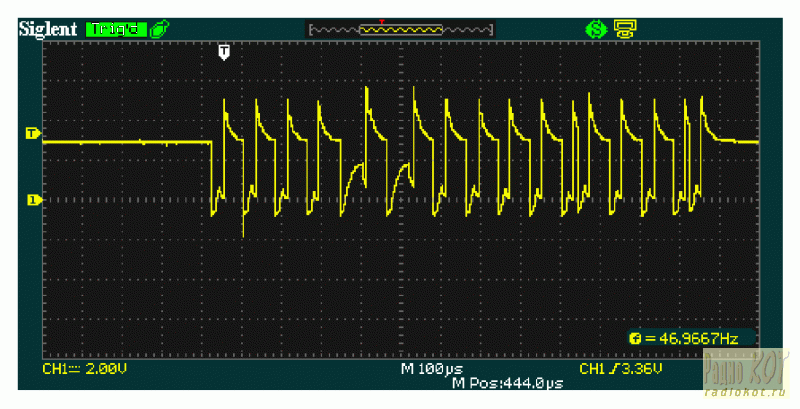The image size is (800, 409).
Task: Click the M 100µs timebase readout
Action: (431, 369)
